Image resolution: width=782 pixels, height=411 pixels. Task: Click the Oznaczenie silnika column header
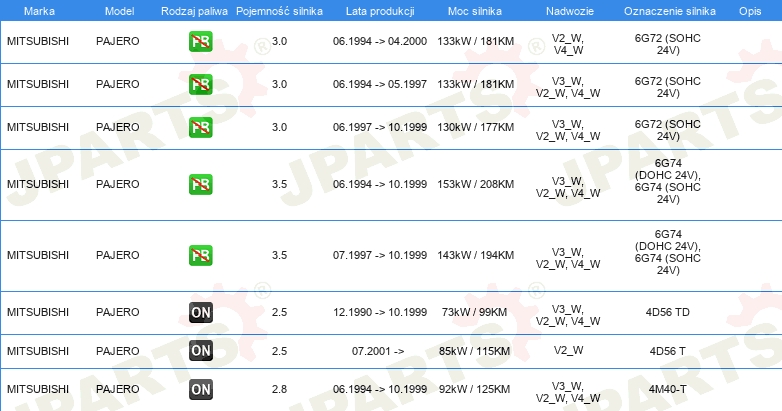(670, 11)
